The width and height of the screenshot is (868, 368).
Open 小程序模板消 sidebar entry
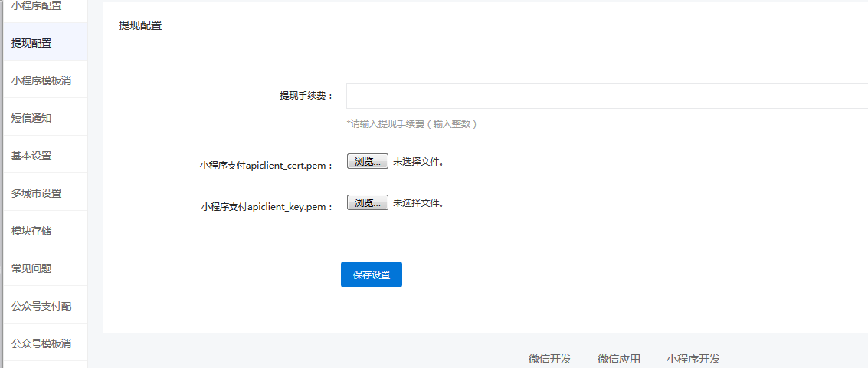[45, 81]
